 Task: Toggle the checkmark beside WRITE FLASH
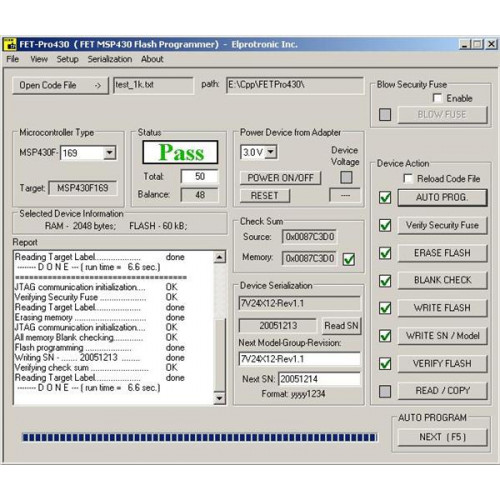tap(385, 308)
